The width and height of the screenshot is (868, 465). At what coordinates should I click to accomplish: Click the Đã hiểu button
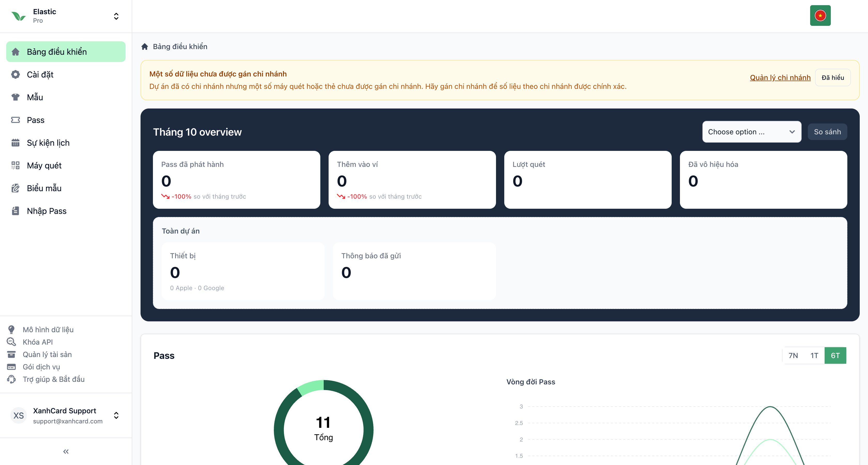[833, 78]
